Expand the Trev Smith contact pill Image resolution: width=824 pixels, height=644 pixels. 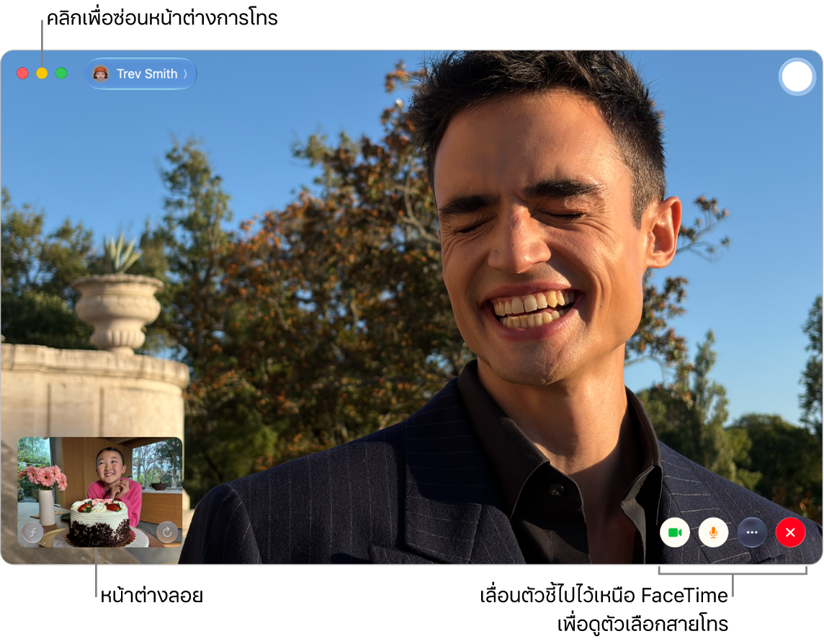[141, 73]
